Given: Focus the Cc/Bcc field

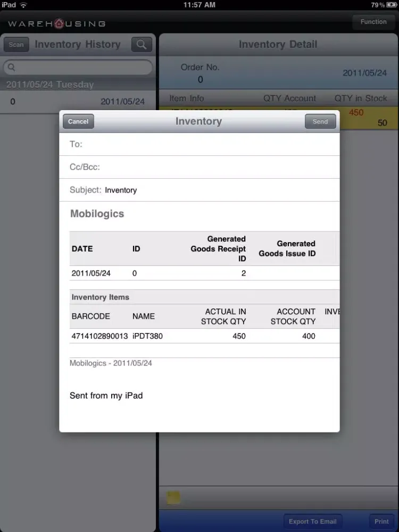Looking at the screenshot, I should tap(199, 167).
